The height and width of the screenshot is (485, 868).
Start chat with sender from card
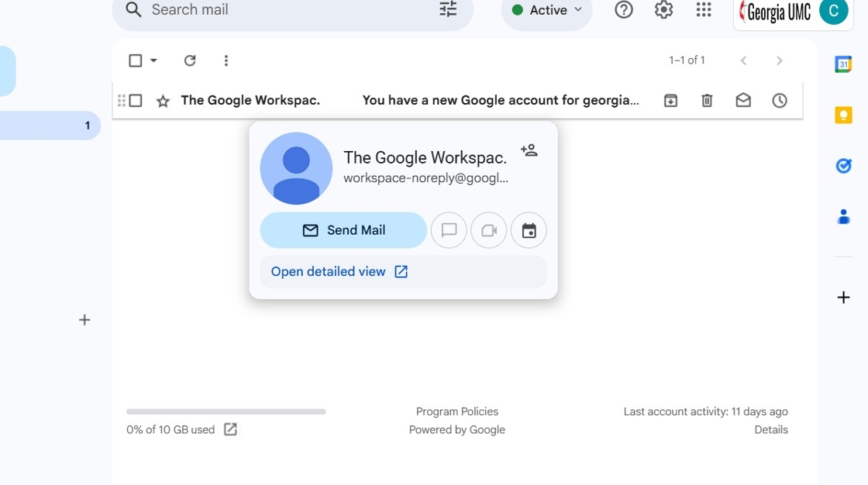(449, 230)
